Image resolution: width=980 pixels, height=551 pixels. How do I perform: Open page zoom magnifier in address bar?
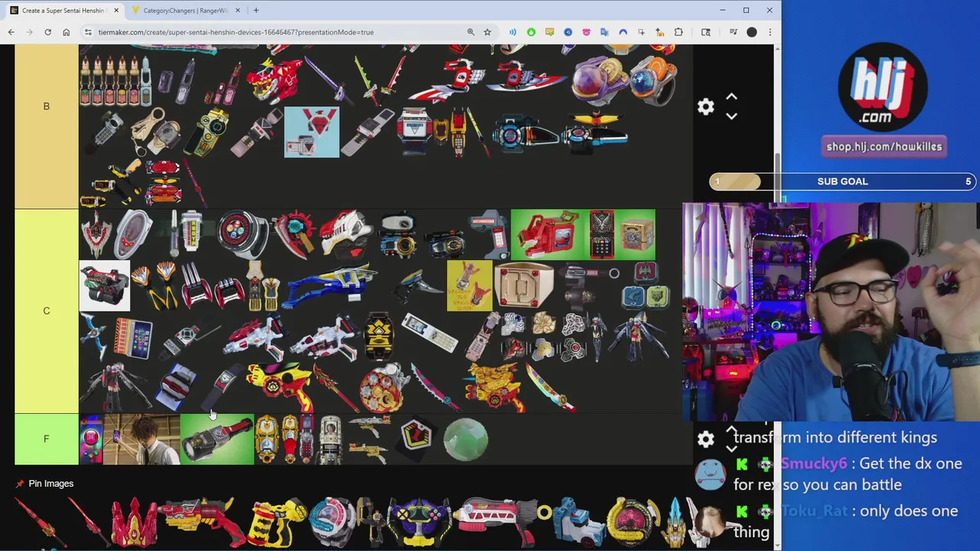pyautogui.click(x=471, y=32)
